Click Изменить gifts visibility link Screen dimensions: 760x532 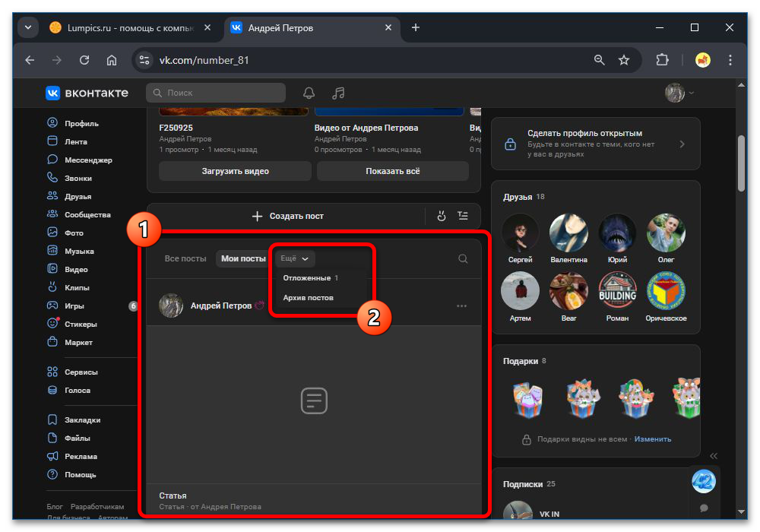click(652, 439)
